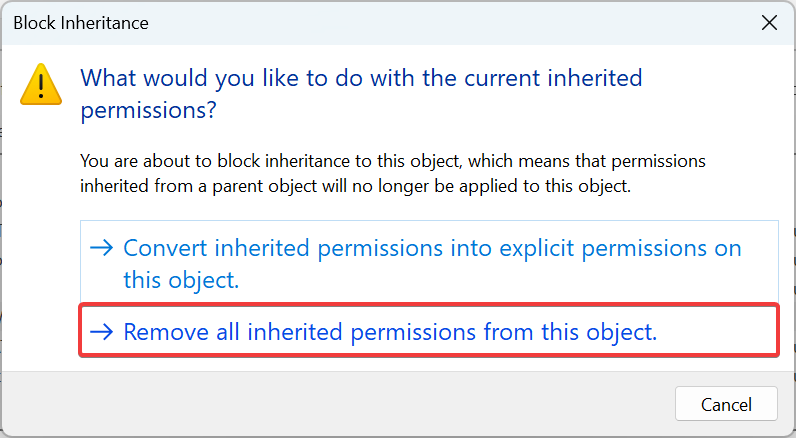Viewport: 796px width, 438px height.
Task: Click the arrow icon beside Remove all inherited
Action: pyautogui.click(x=102, y=332)
